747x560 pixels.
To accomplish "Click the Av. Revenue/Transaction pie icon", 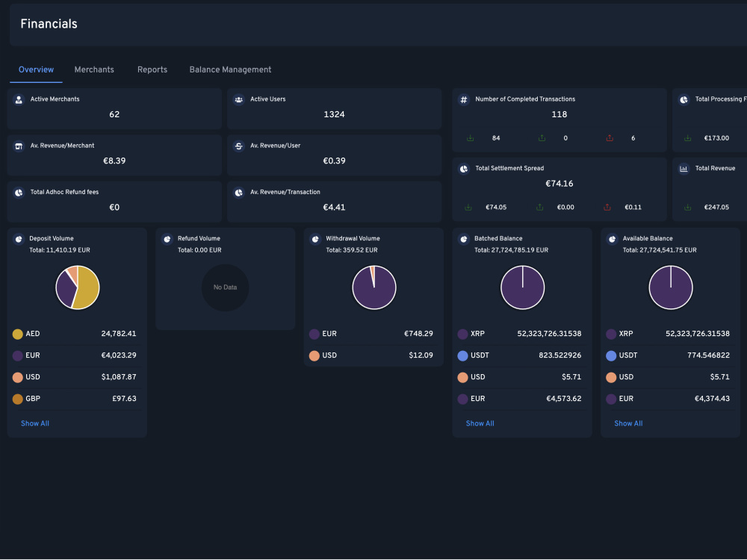I will pyautogui.click(x=239, y=193).
